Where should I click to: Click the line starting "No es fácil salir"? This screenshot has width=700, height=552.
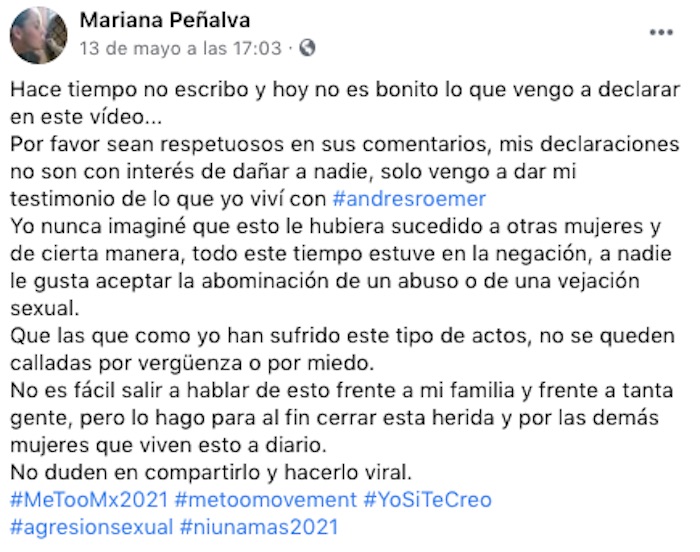coord(342,391)
